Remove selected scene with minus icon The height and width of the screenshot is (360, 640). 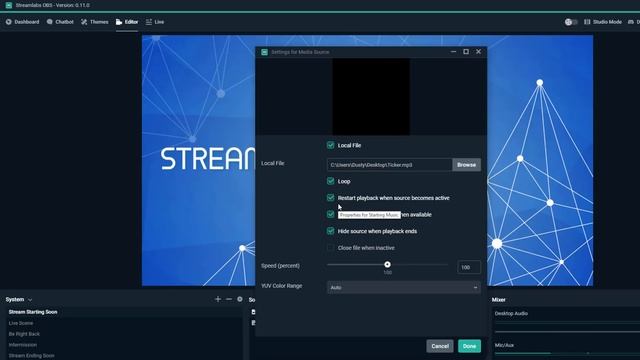coord(229,299)
